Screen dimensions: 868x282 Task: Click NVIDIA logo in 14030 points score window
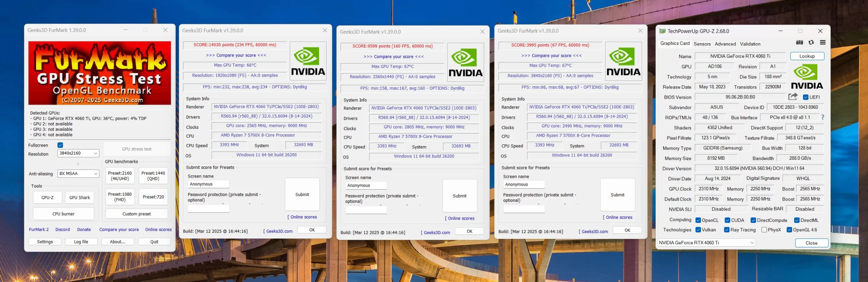click(x=308, y=61)
